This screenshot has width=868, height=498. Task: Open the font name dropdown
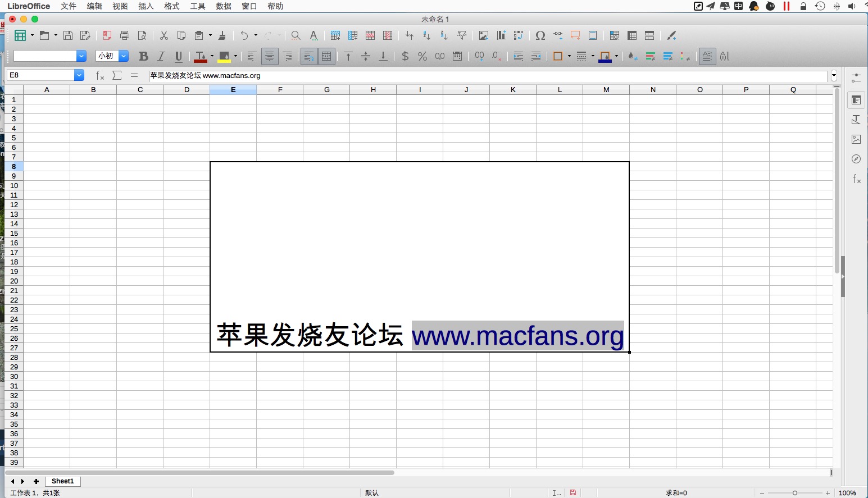(81, 56)
